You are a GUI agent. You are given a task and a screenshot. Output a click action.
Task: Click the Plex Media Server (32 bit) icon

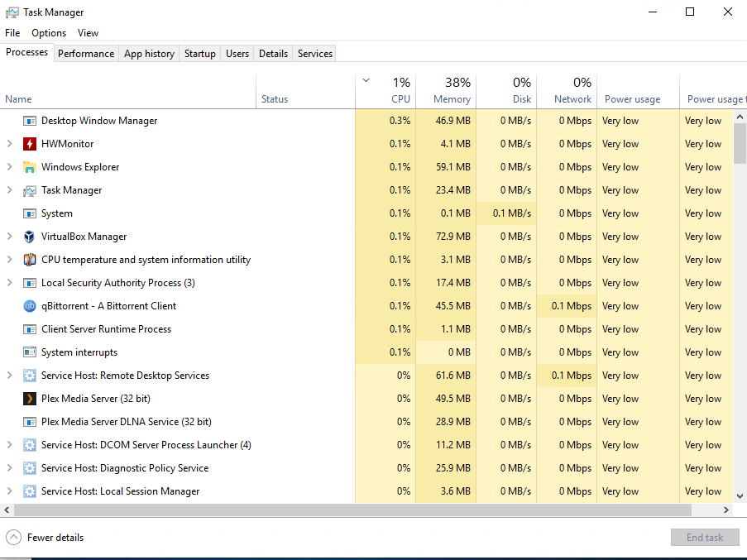click(30, 399)
